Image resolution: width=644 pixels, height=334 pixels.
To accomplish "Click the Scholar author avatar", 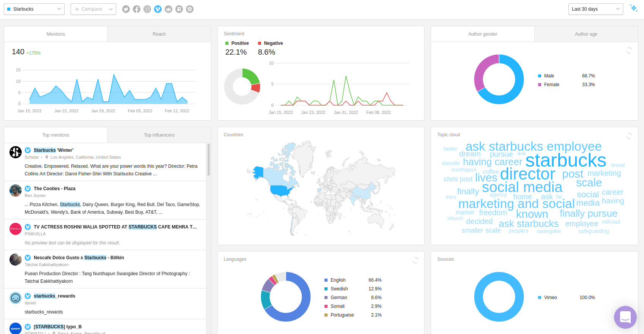I will point(16,152).
